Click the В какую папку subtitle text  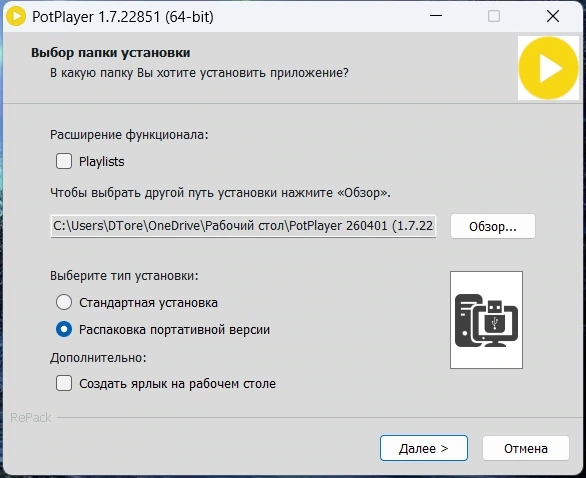pos(199,73)
